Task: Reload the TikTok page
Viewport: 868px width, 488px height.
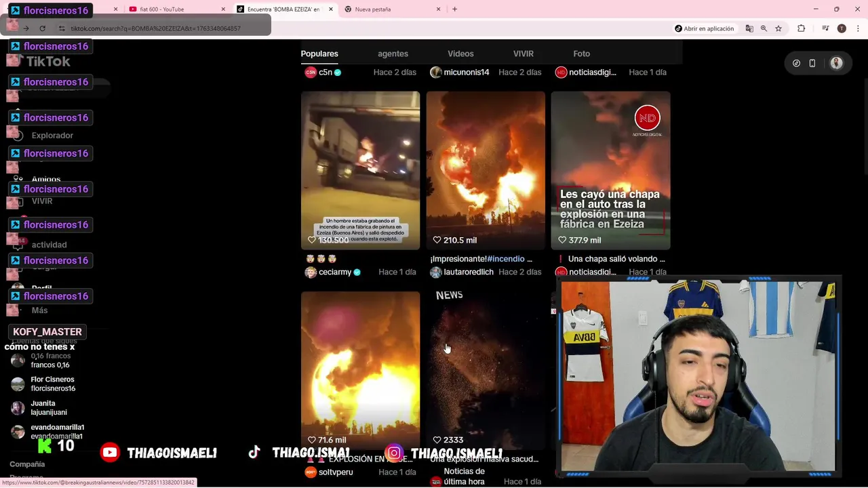Action: (42, 28)
